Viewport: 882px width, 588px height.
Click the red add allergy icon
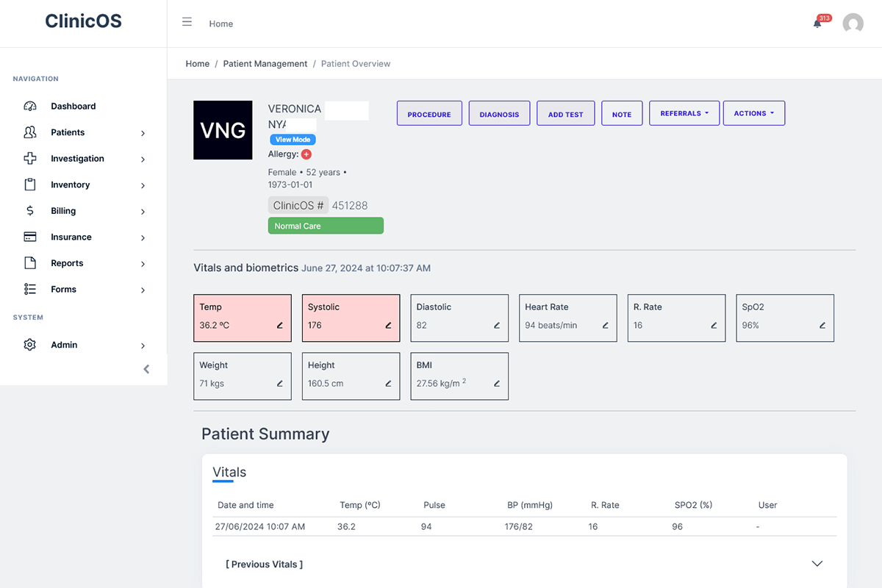tap(306, 154)
